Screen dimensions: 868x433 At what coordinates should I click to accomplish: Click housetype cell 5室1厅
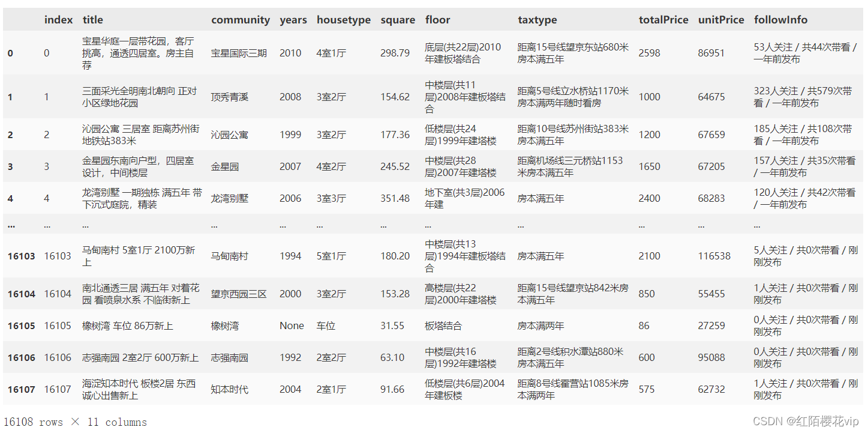pyautogui.click(x=331, y=256)
